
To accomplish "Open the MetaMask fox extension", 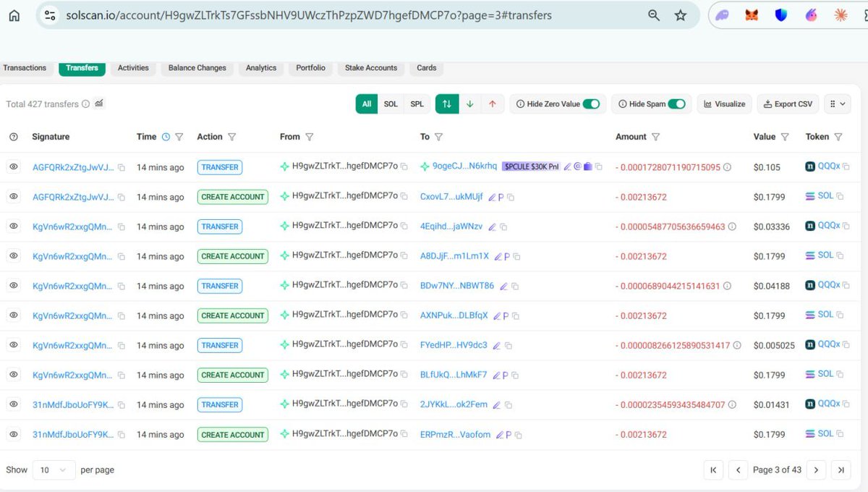I will click(752, 14).
